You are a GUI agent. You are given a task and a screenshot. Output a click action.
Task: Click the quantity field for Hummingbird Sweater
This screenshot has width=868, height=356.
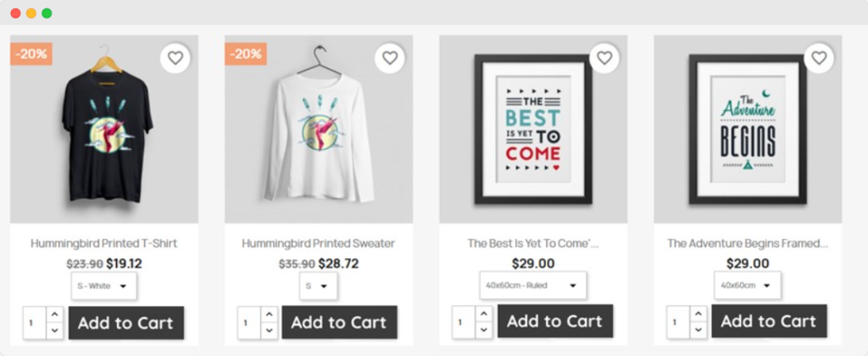248,323
